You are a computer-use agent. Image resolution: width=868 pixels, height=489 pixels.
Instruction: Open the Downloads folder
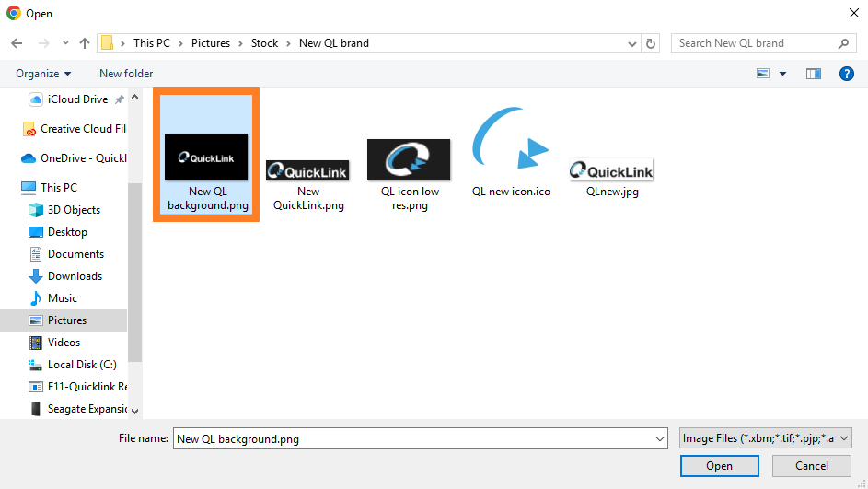[66, 276]
